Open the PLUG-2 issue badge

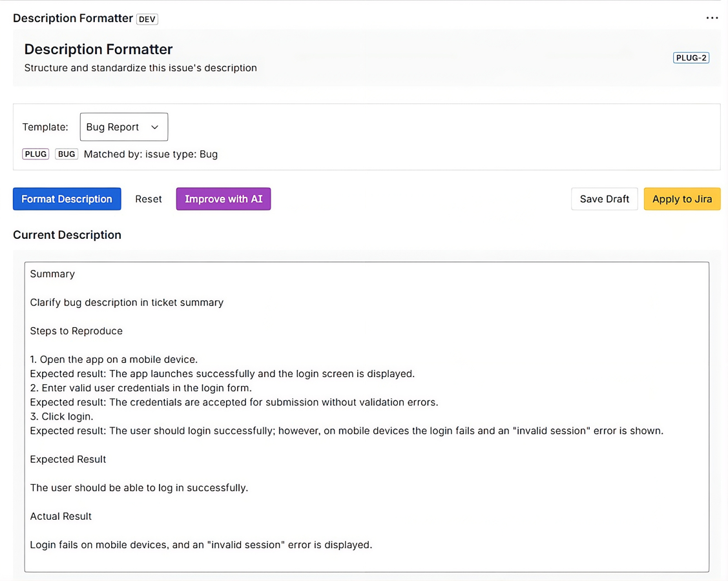point(691,57)
